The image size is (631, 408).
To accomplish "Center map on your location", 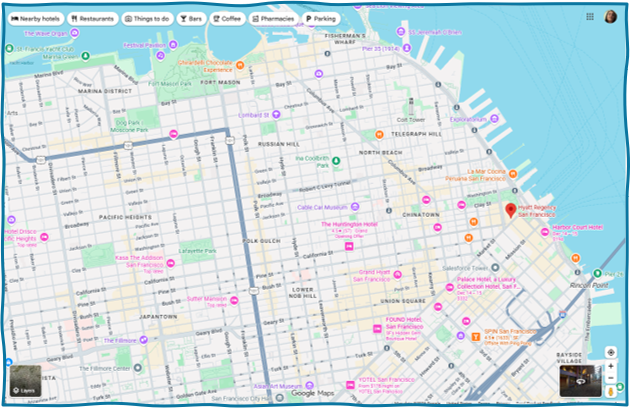I will coord(611,352).
